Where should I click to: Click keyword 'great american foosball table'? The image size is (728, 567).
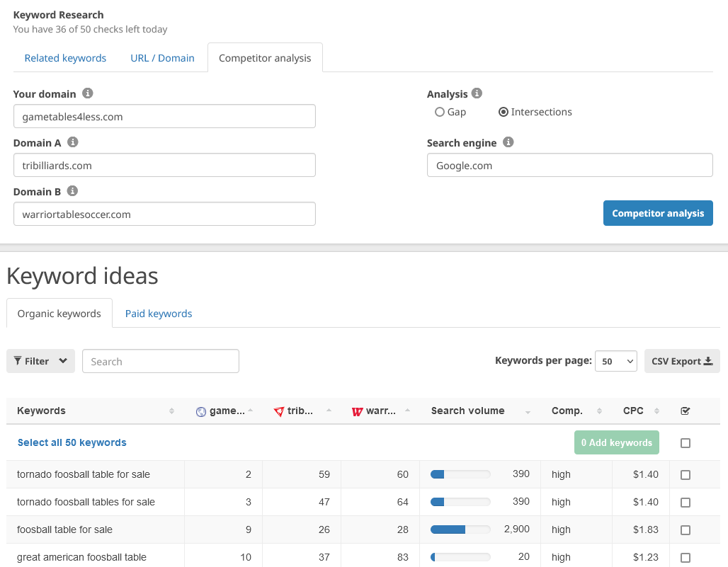point(81,557)
